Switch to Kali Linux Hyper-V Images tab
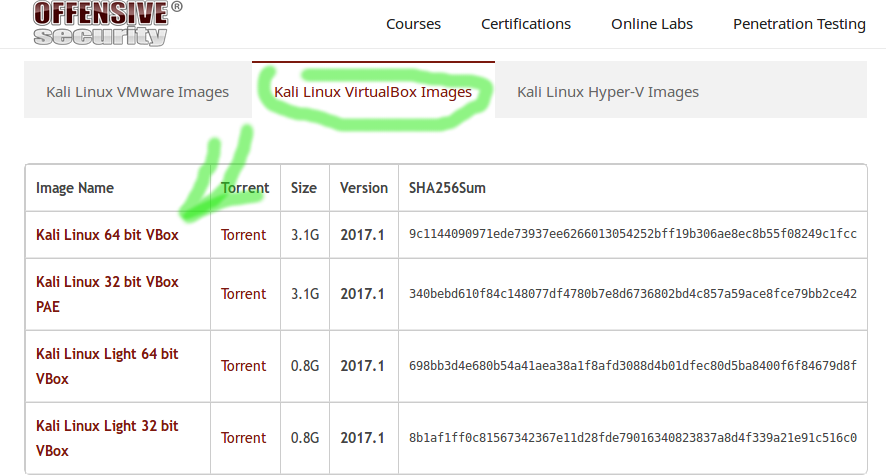 (608, 92)
